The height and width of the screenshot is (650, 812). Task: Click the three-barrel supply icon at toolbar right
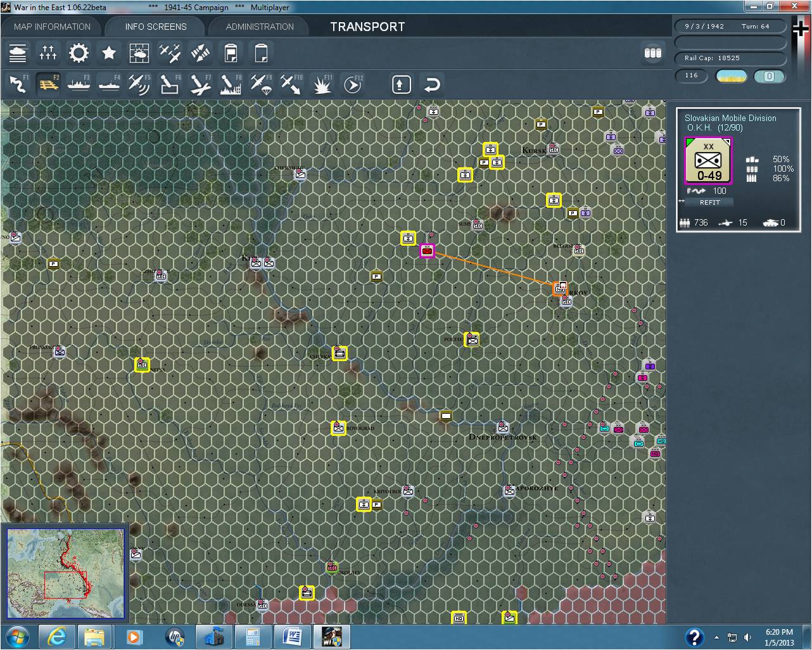point(653,53)
